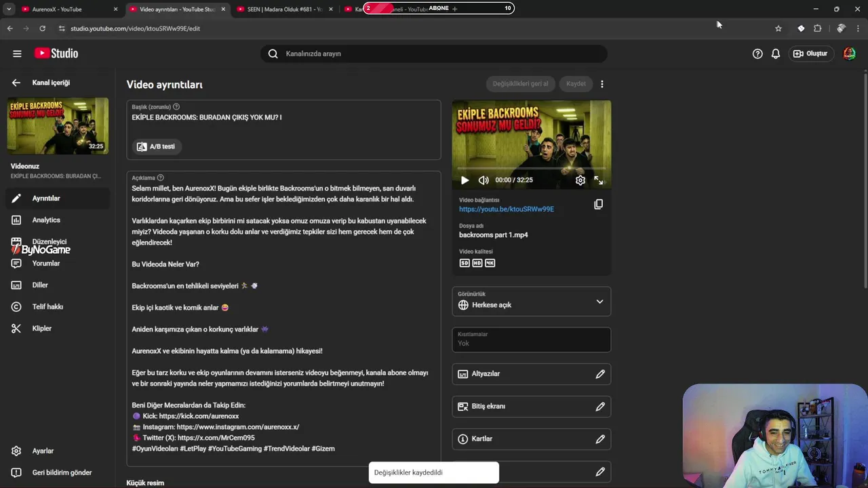Click the site information icon in address bar
Viewport: 868px width, 488px height.
(x=62, y=28)
